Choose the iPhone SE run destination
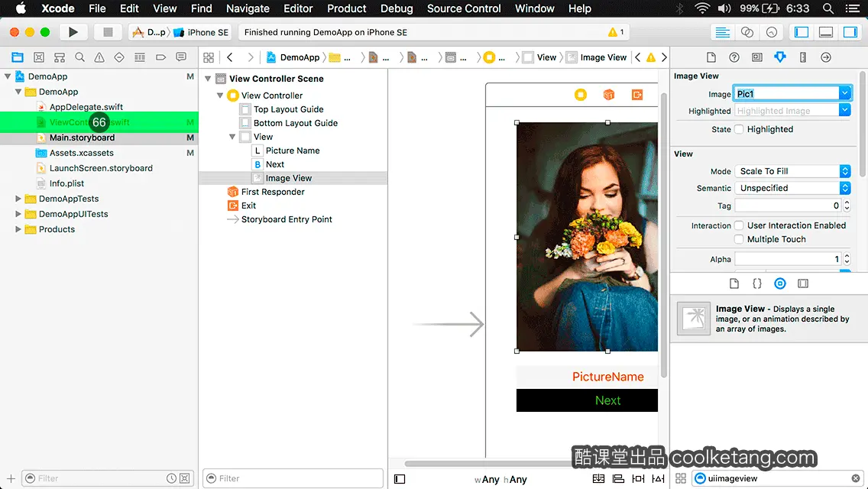The height and width of the screenshot is (489, 868). [x=202, y=32]
